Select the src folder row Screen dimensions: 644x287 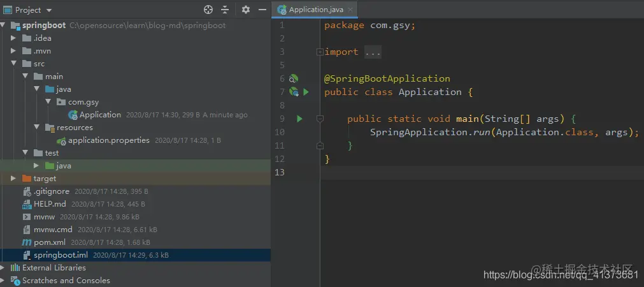click(135, 64)
